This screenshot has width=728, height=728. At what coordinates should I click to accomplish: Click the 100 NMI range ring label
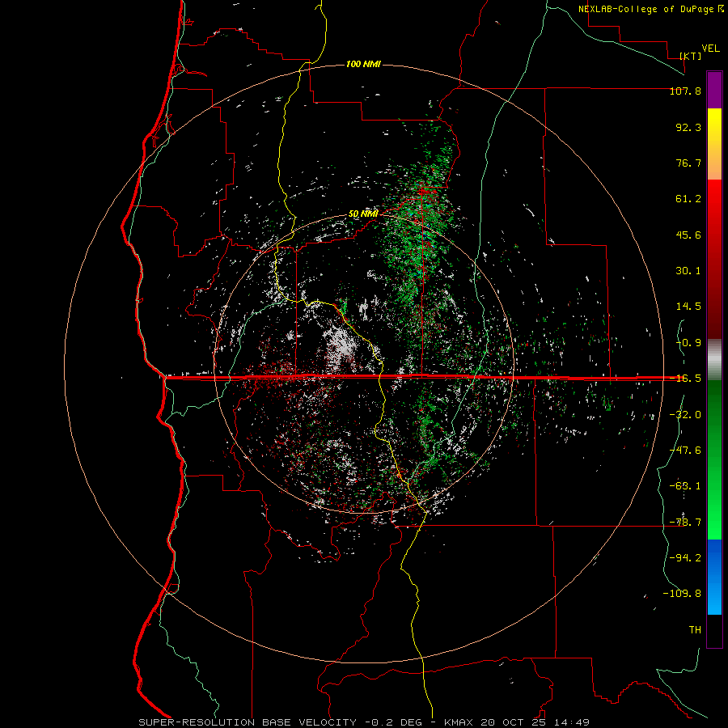click(363, 64)
